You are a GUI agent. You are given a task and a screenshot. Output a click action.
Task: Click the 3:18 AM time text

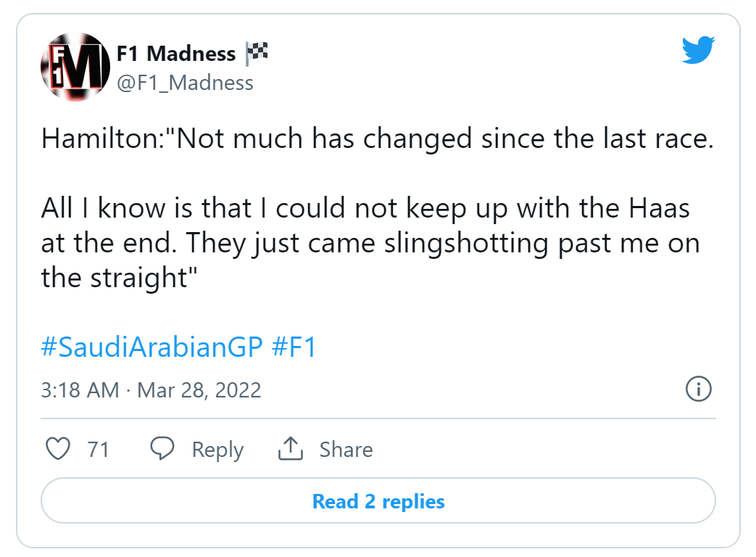(x=80, y=390)
